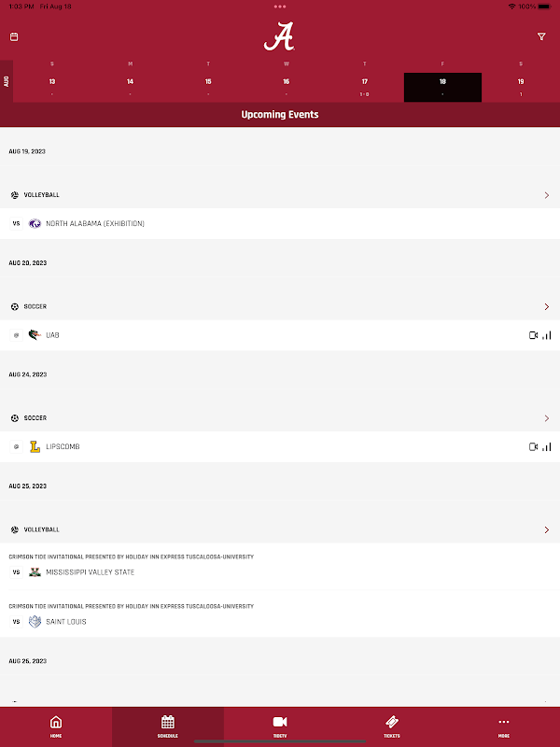This screenshot has width=560, height=747.
Task: View live stats for UAB soccer match
Action: (547, 335)
